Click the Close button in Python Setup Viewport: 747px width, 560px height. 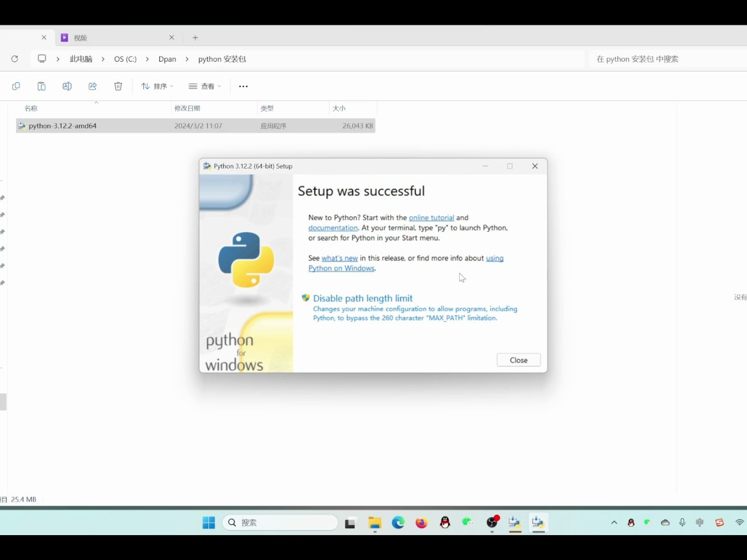coord(518,360)
